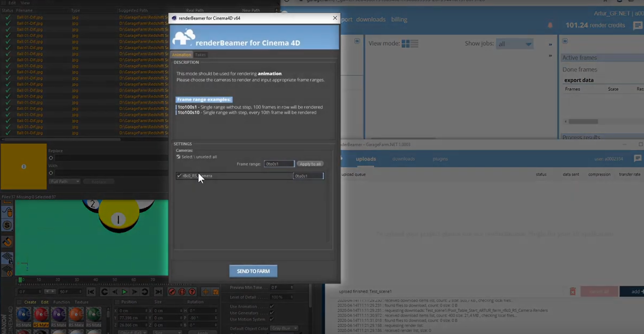Viewport: 644px width, 334px height.
Task: Open Texture menu in material manager
Action: click(x=82, y=302)
